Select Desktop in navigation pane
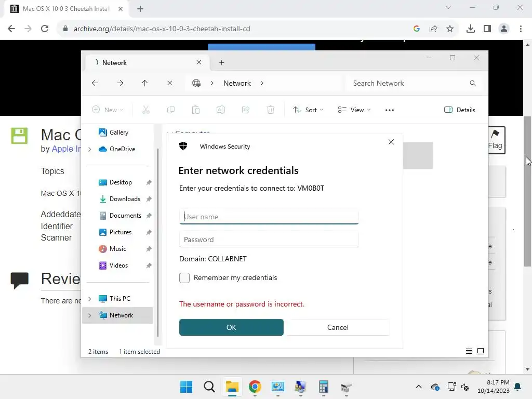 tap(121, 182)
